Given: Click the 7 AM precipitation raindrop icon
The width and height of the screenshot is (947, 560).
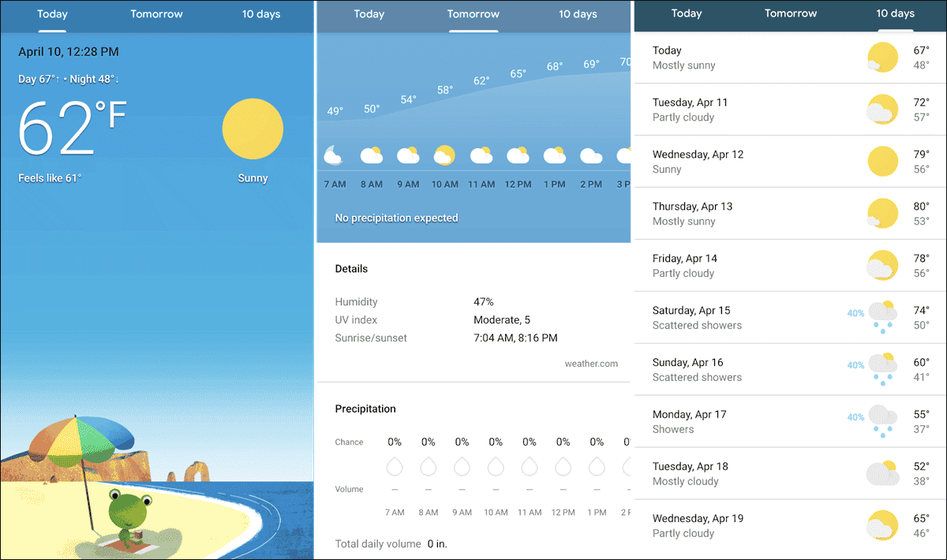Looking at the screenshot, I should (x=395, y=466).
